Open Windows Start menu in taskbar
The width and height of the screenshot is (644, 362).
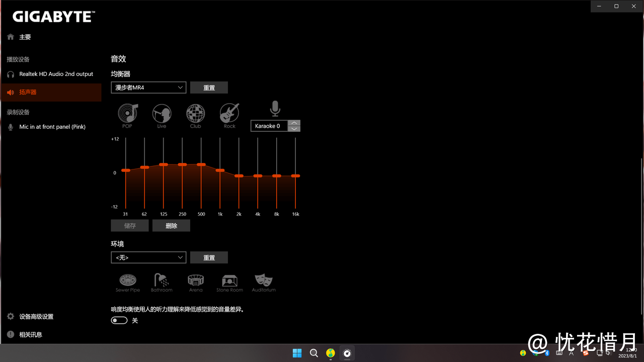tap(297, 353)
